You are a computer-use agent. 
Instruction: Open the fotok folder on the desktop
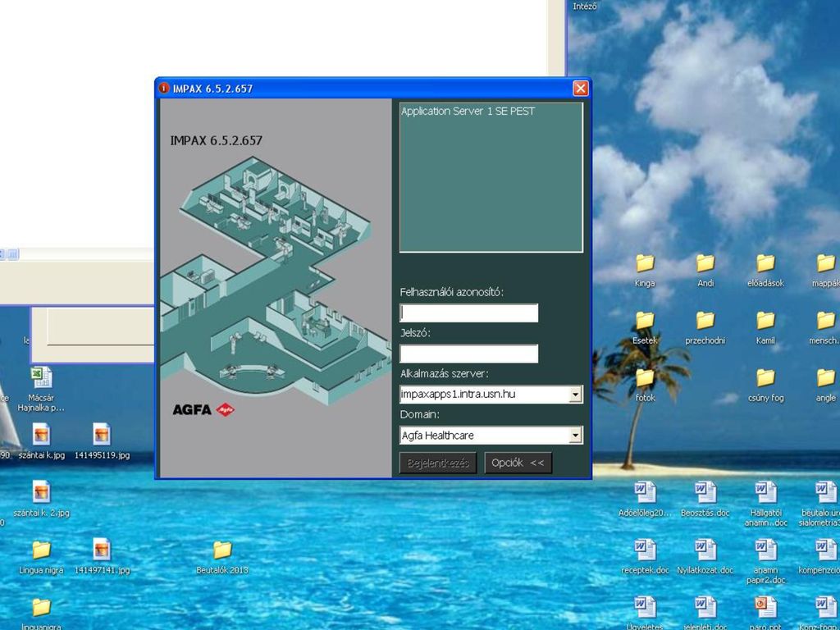coord(645,378)
